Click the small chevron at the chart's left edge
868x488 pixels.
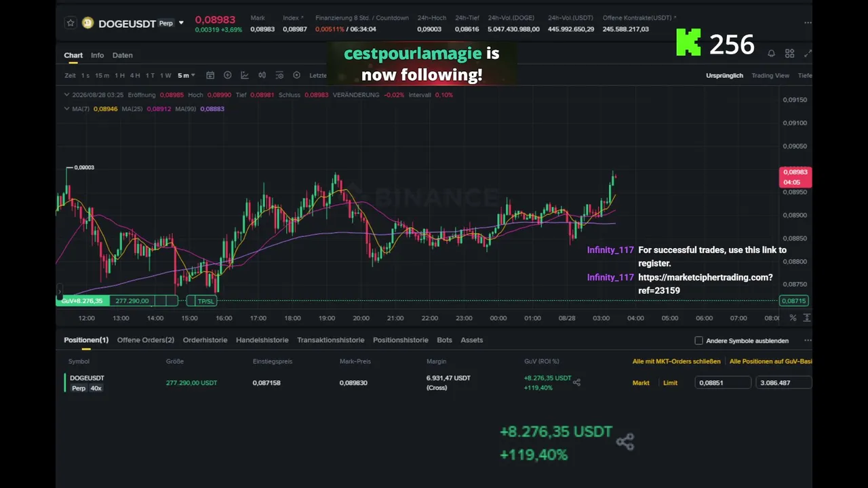pyautogui.click(x=59, y=292)
